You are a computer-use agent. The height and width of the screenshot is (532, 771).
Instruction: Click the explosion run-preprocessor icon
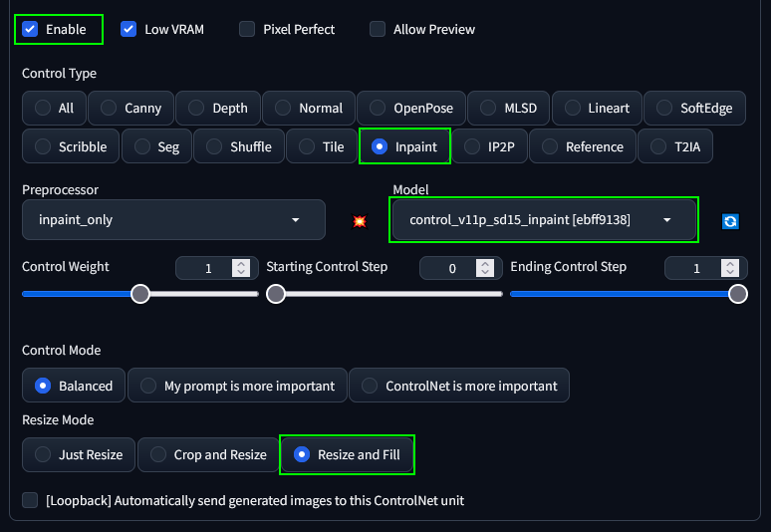coord(360,221)
